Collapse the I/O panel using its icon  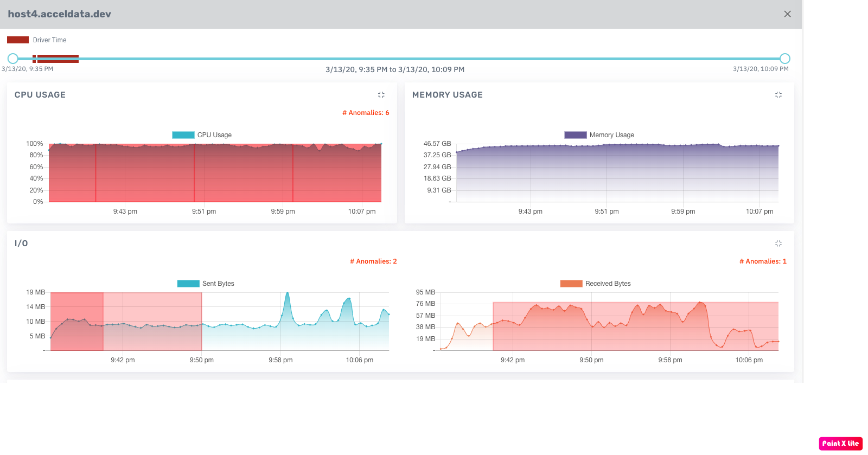(778, 243)
